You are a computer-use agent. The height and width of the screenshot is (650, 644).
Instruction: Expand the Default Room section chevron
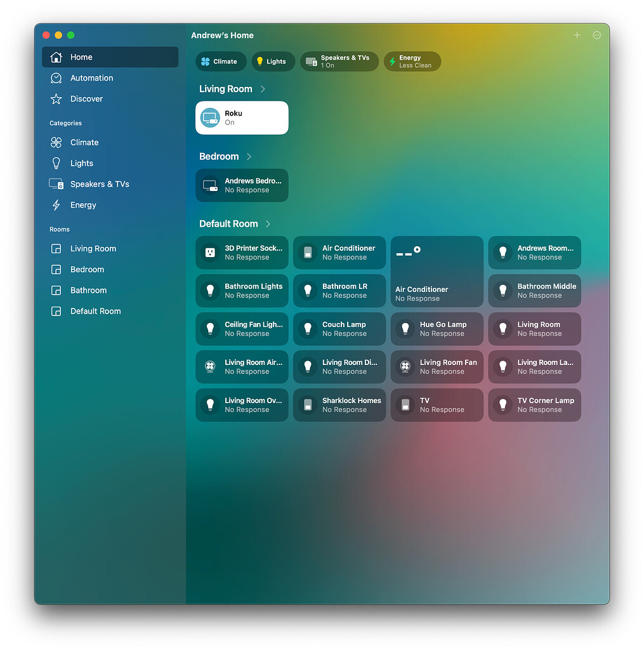point(268,224)
